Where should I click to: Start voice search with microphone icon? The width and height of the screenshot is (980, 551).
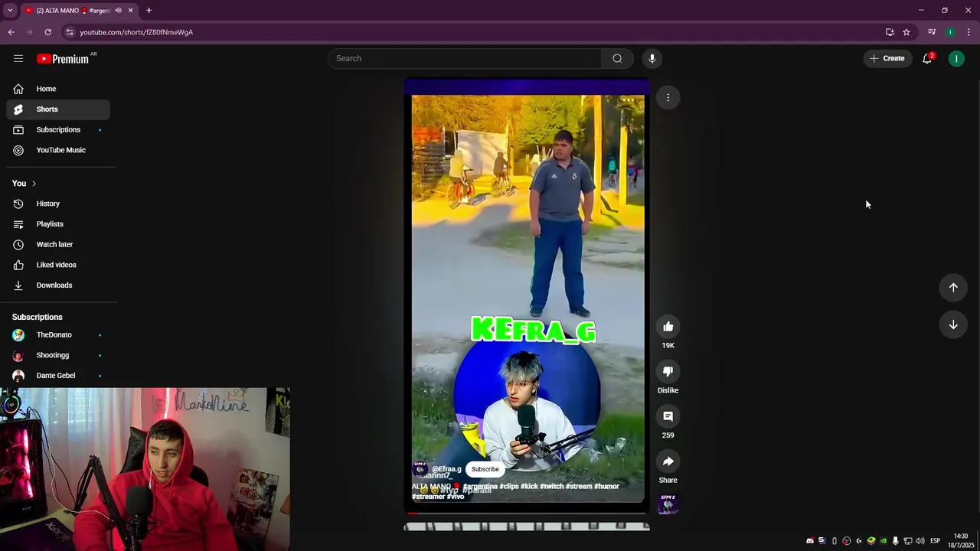652,58
